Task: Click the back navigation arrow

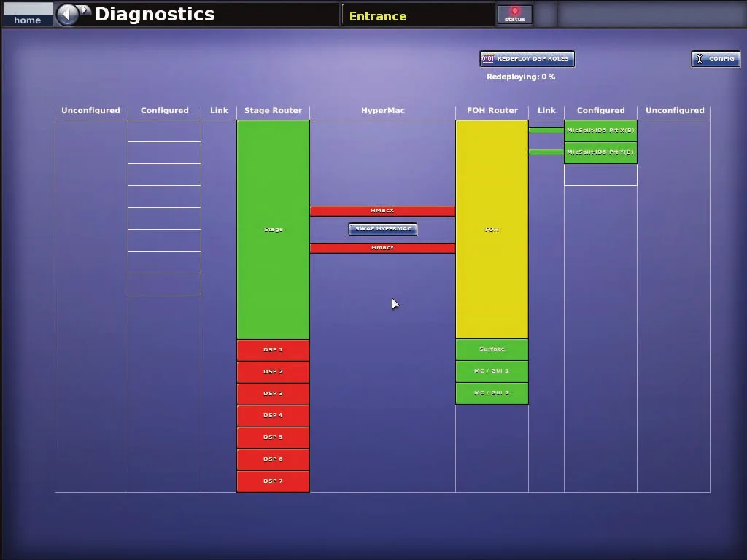Action: (x=67, y=15)
